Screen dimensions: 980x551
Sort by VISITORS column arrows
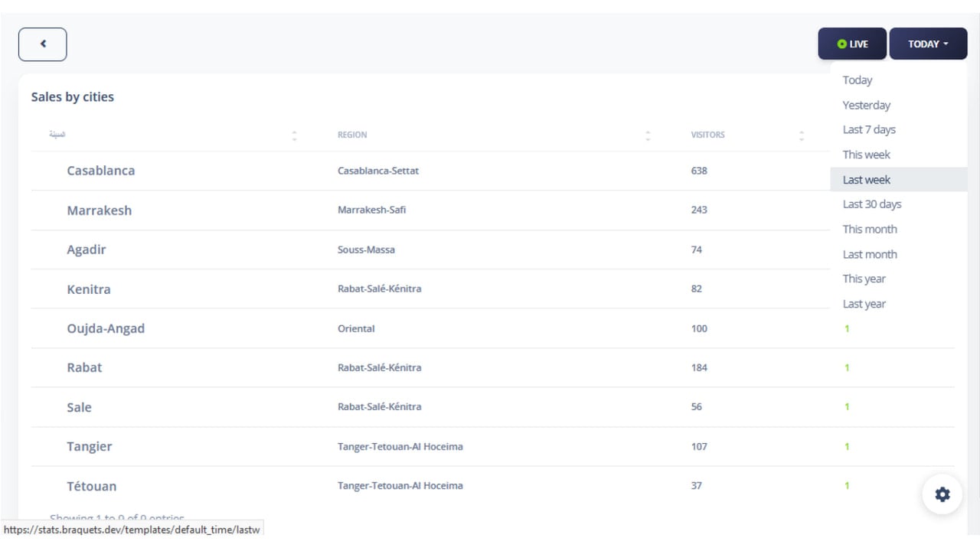802,135
